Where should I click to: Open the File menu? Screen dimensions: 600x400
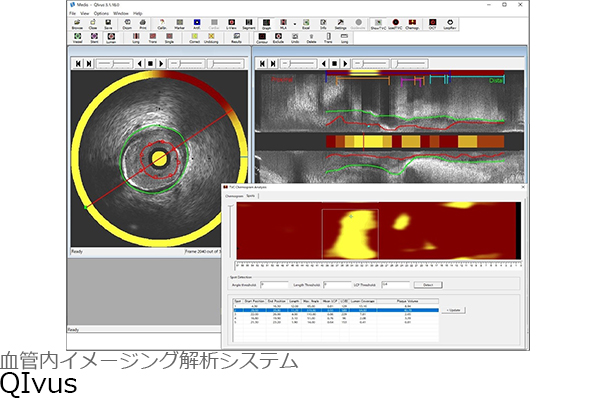[x=72, y=13]
